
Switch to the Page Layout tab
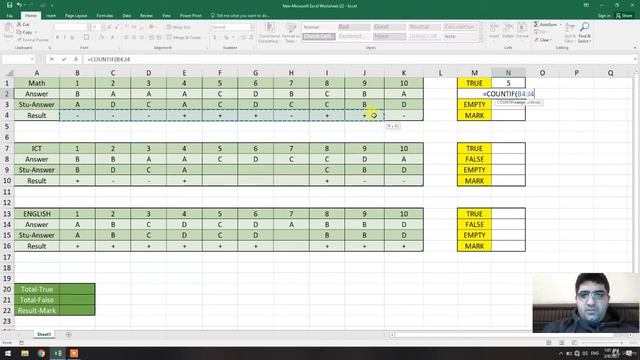[x=76, y=16]
